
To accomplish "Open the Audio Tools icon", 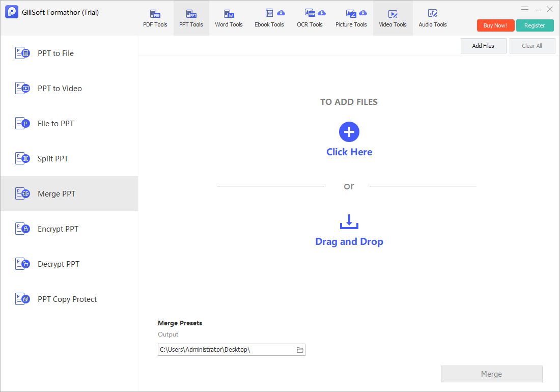I will 433,14.
